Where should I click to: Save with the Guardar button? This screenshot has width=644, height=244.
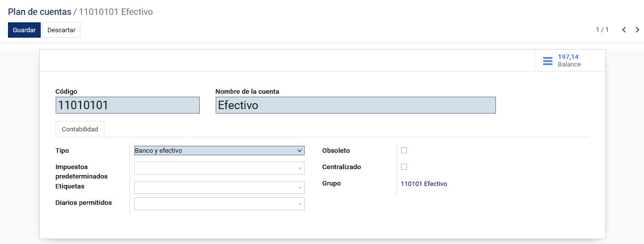coord(24,30)
